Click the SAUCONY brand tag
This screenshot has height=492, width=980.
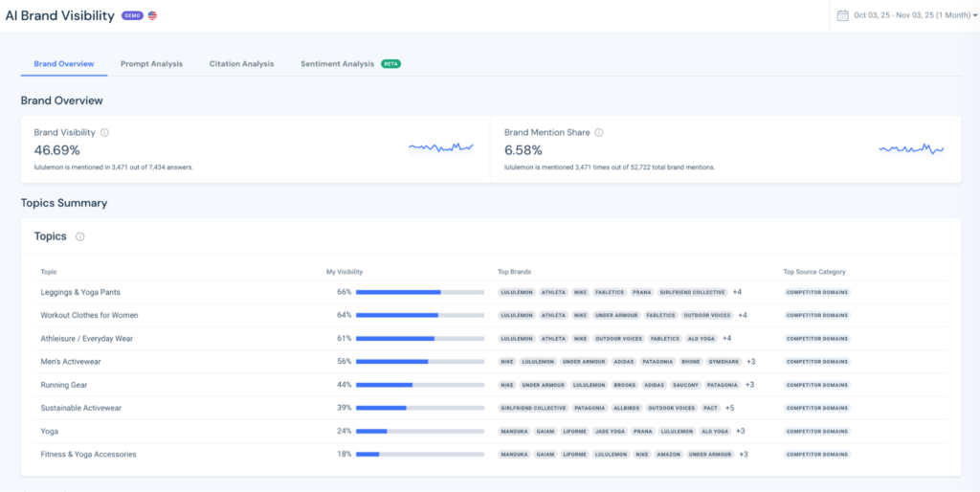pos(686,385)
